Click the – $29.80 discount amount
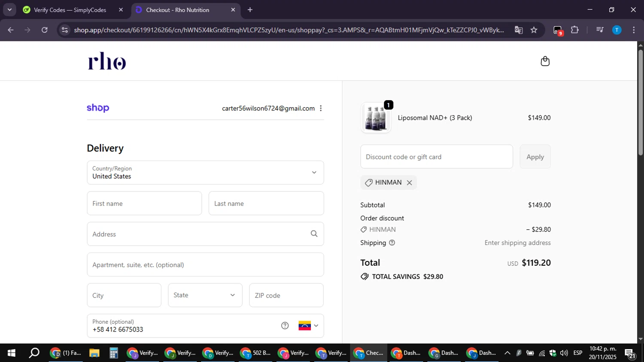The width and height of the screenshot is (644, 362). (538, 229)
